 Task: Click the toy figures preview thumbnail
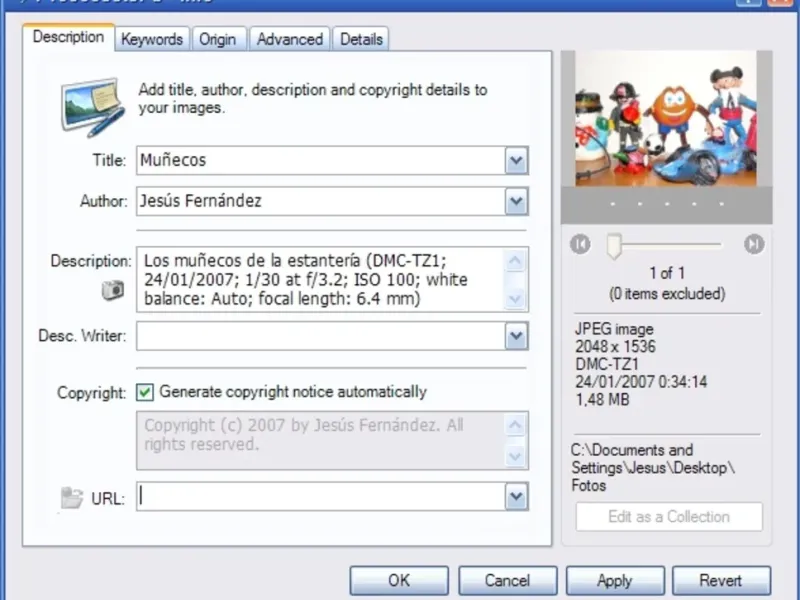[666, 118]
